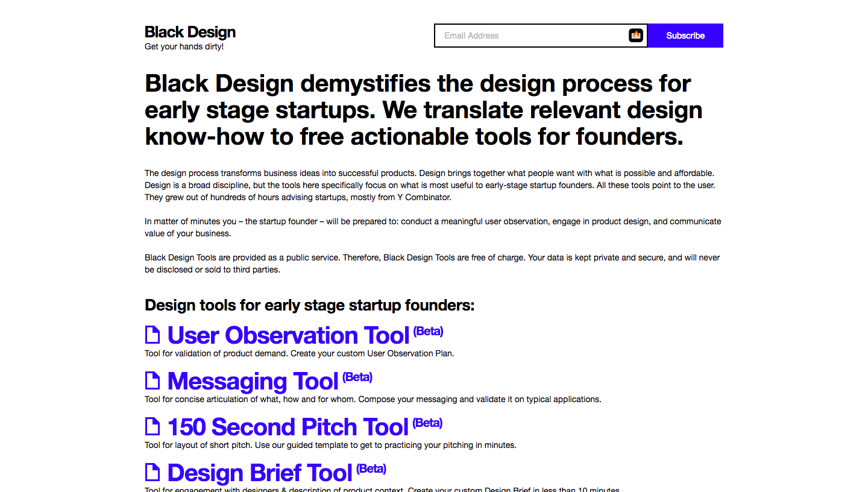The image size is (868, 492).
Task: Click the Subscribe button
Action: [x=685, y=36]
